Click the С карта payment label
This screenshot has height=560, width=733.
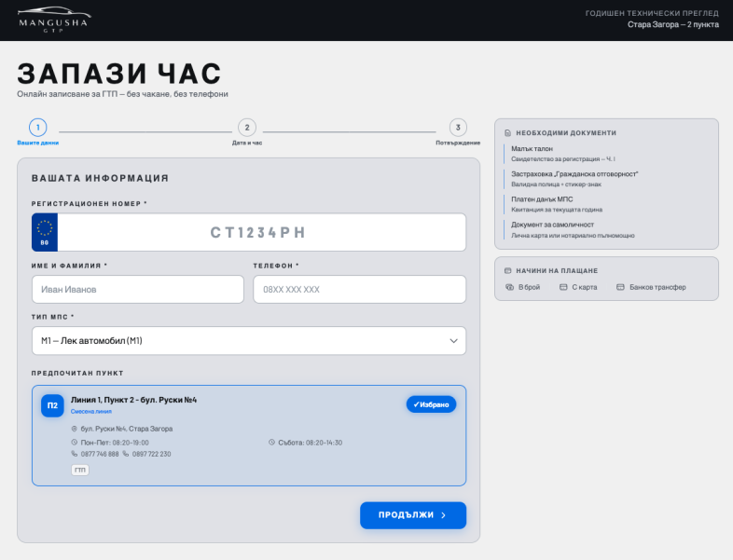(x=585, y=287)
